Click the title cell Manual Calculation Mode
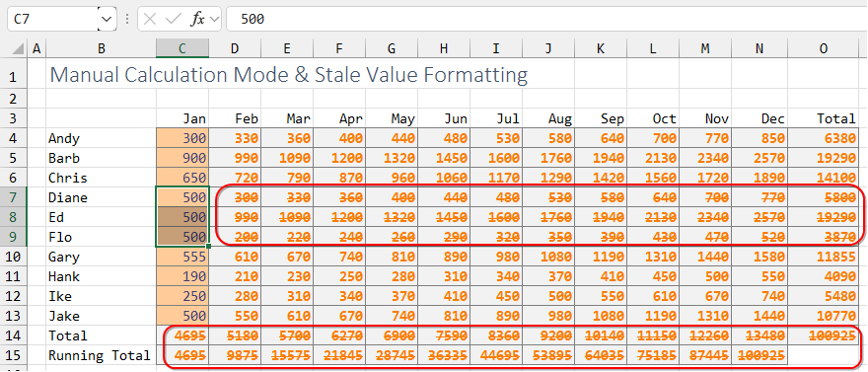This screenshot has width=868, height=372. (x=288, y=74)
